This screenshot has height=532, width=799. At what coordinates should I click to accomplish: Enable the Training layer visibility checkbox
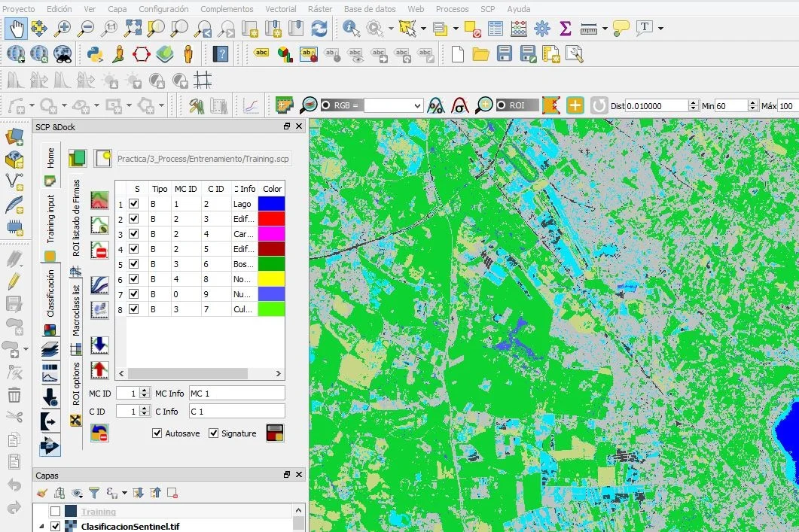56,511
